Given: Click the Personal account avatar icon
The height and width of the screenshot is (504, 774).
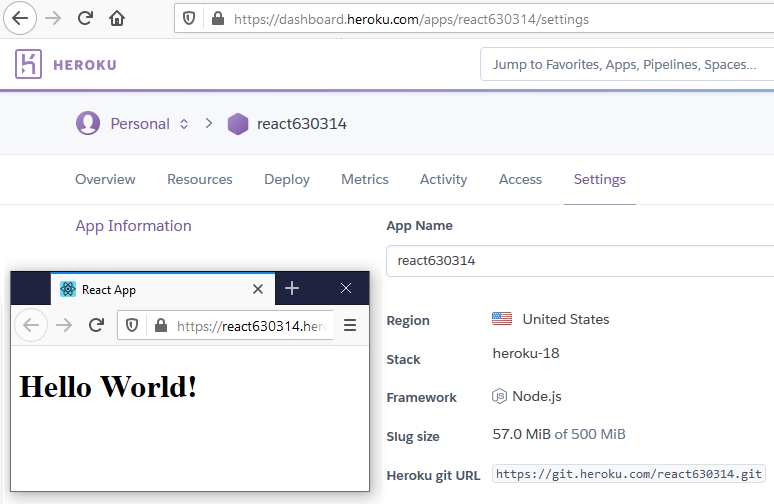Looking at the screenshot, I should (88, 124).
